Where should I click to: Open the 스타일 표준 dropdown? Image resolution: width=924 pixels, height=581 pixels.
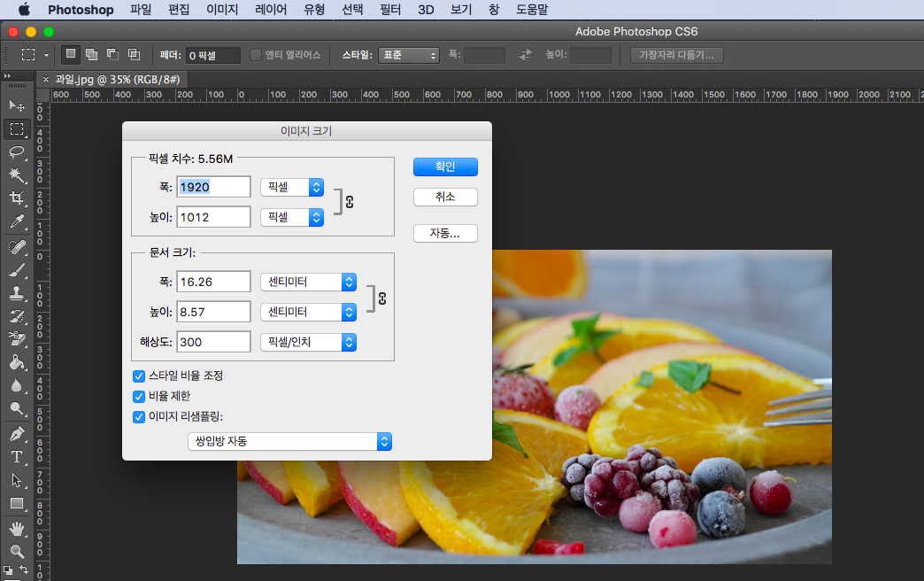(x=409, y=55)
